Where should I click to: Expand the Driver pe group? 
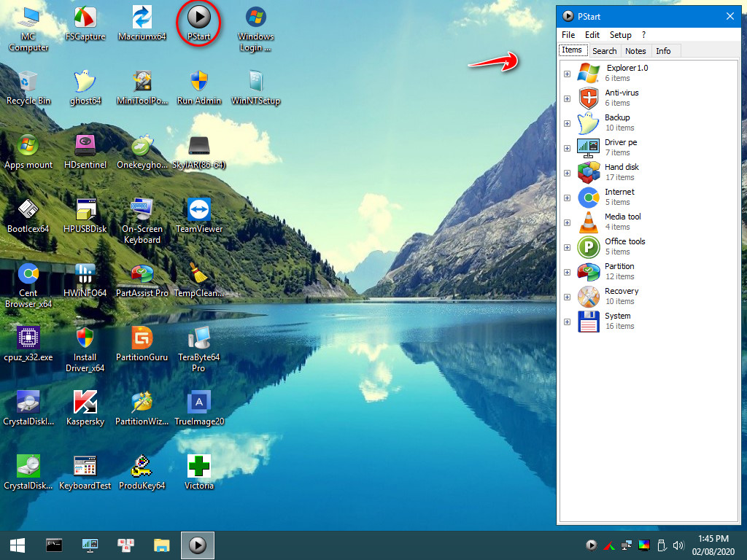[567, 148]
